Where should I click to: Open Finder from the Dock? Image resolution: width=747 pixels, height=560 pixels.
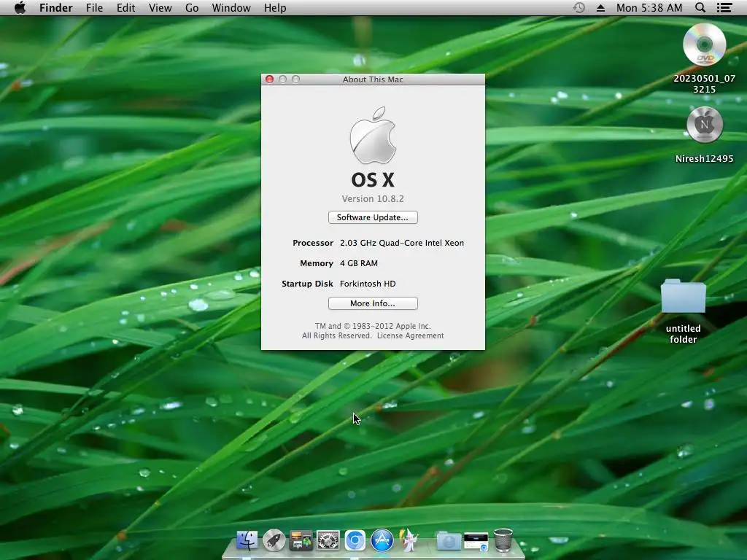point(247,540)
